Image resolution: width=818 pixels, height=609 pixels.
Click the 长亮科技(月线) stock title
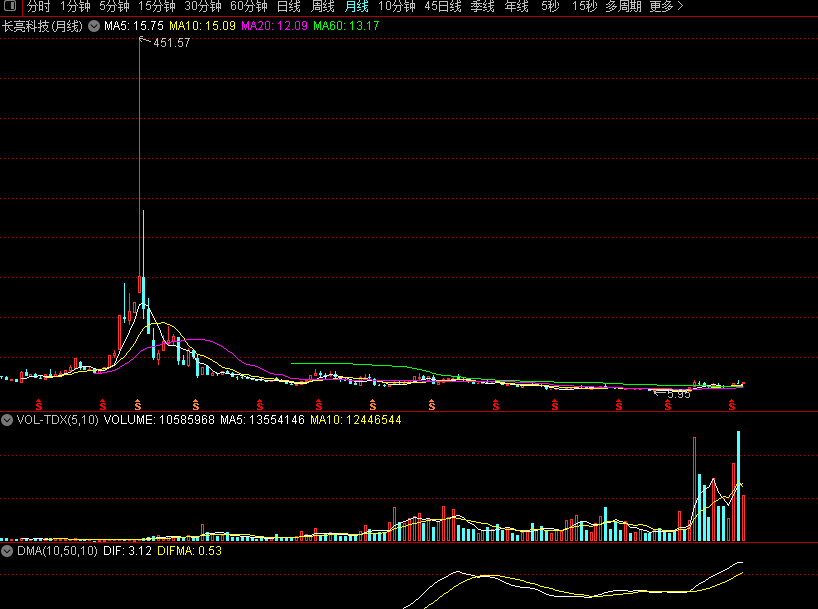42,26
